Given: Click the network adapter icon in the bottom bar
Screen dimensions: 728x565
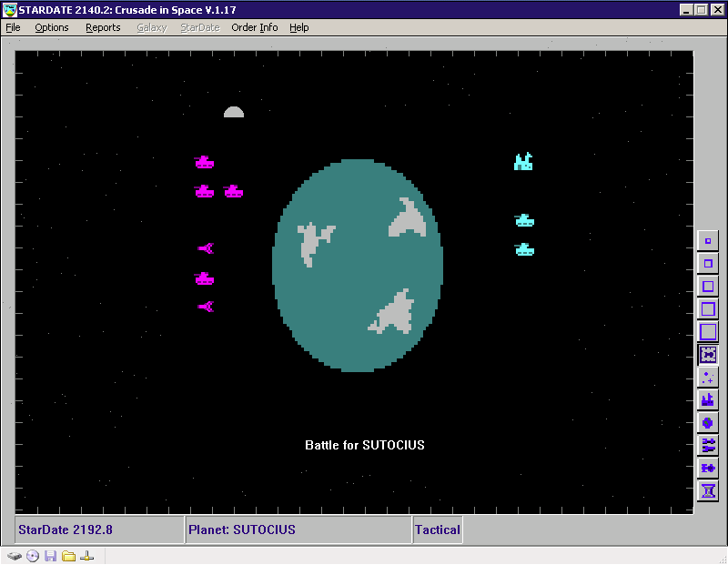Looking at the screenshot, I should coord(86,556).
